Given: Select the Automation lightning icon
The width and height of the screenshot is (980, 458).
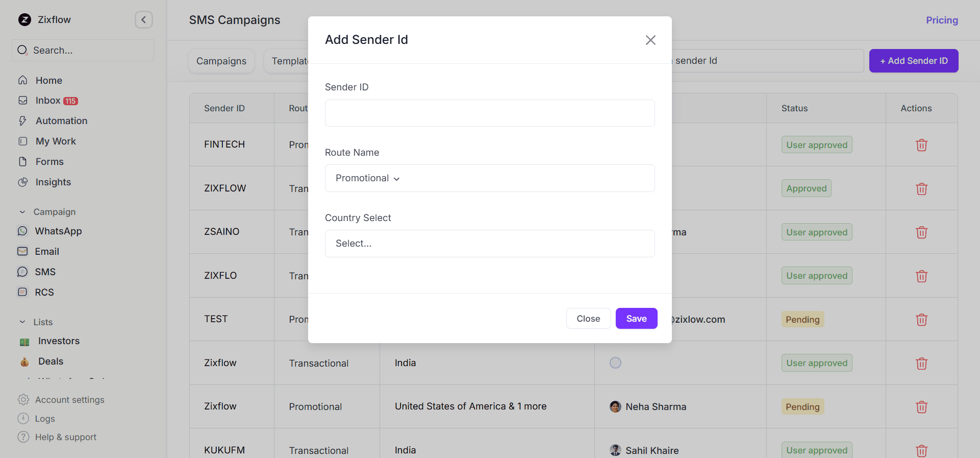Looking at the screenshot, I should pos(23,120).
